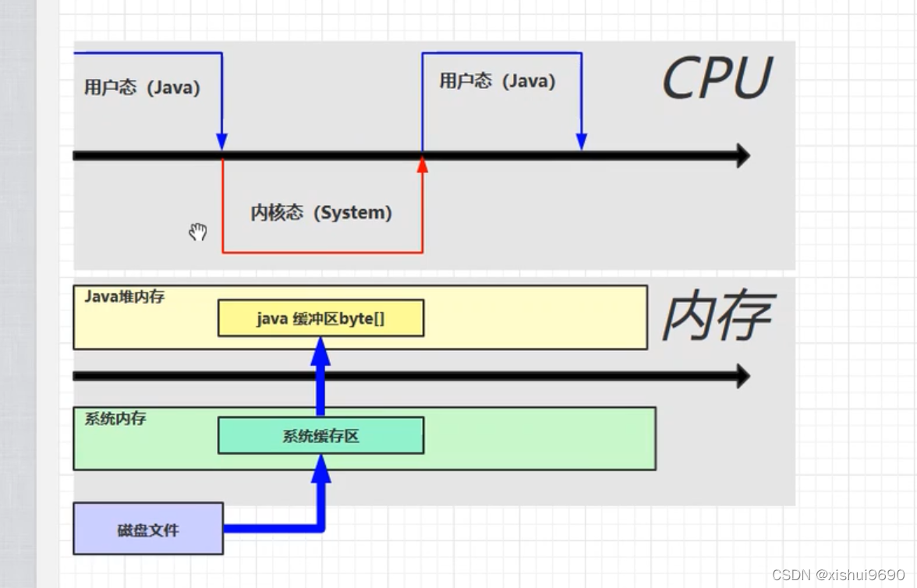Select the java 缓冲区byte[] buffer box
This screenshot has width=917, height=588.
pyautogui.click(x=321, y=317)
